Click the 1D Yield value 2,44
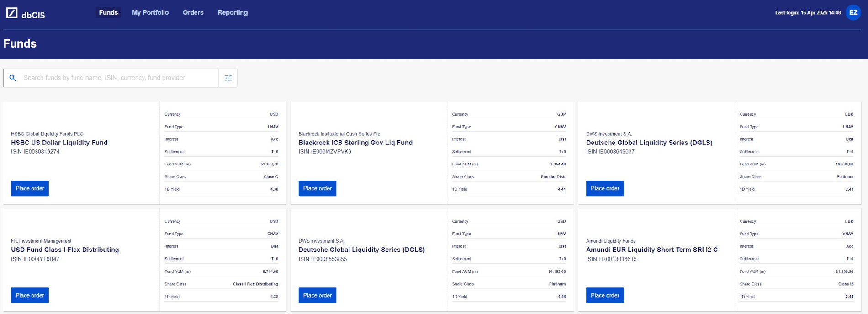 pyautogui.click(x=849, y=297)
